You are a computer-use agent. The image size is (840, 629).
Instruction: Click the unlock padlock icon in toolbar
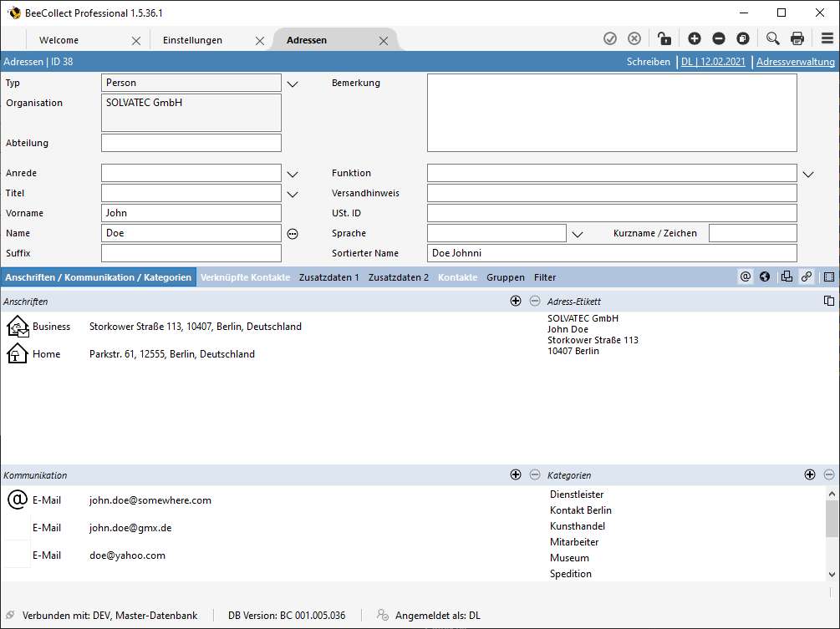(664, 38)
